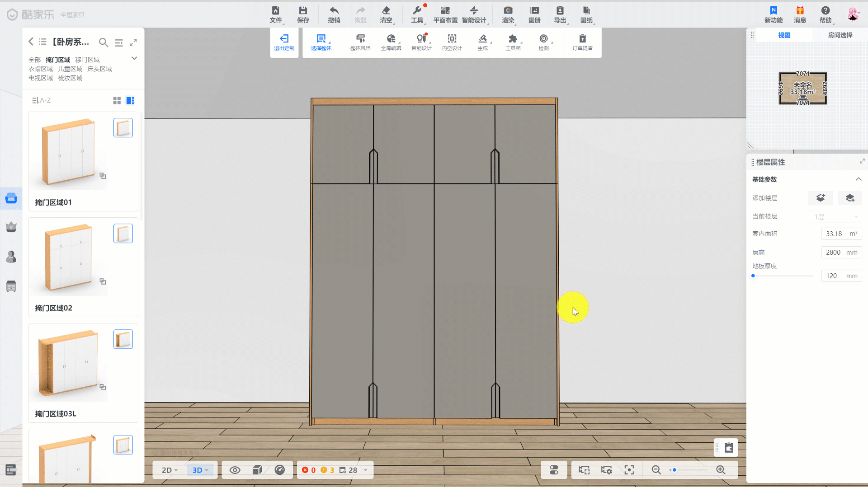Select the 移门区域 category filter
Screen dimensions: 868x487
coord(87,60)
